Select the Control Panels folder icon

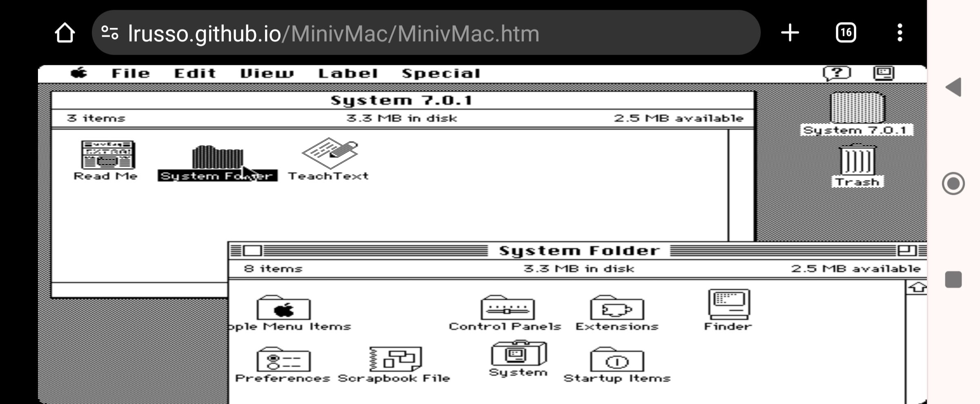tap(508, 308)
